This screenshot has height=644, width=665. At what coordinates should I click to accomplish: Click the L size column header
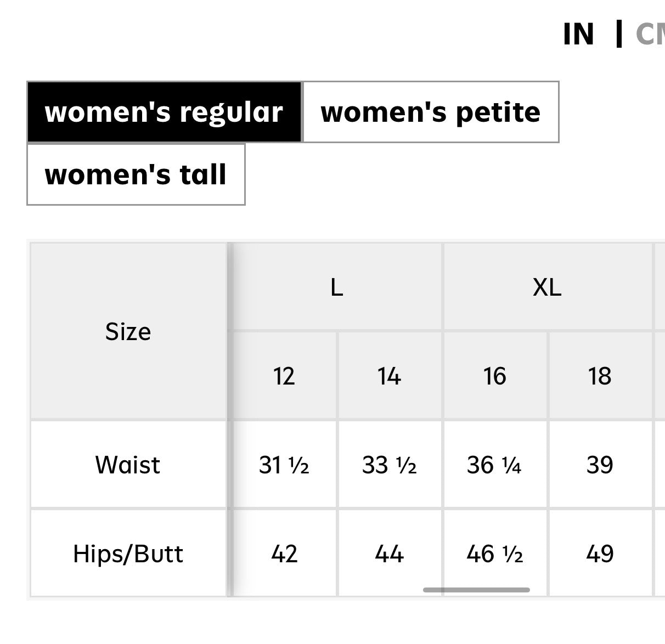pyautogui.click(x=337, y=287)
